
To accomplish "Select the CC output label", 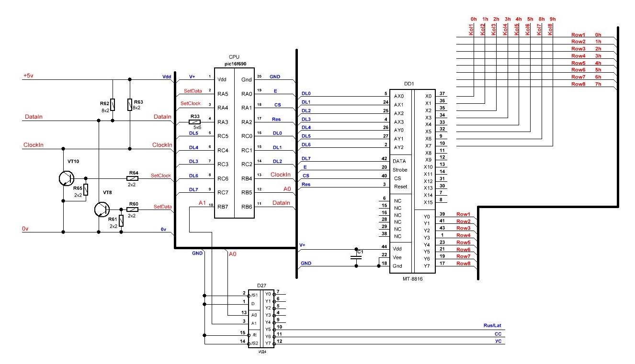I will pos(498,334).
